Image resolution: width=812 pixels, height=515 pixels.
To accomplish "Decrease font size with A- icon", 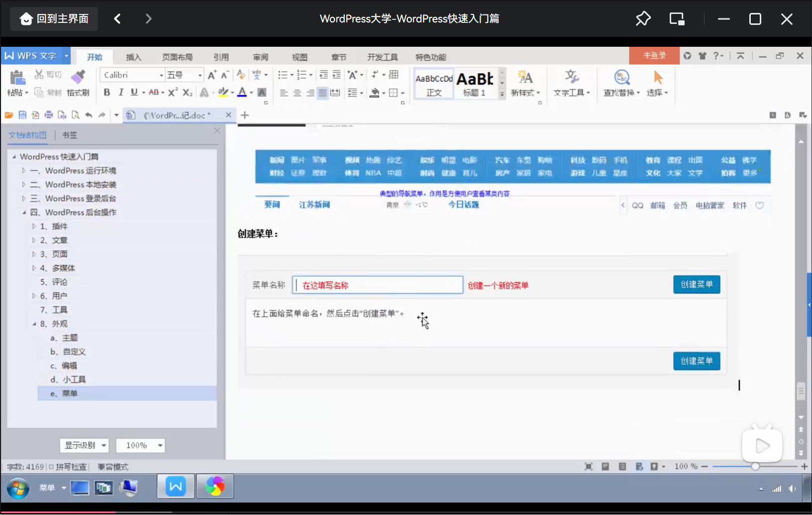I will tap(225, 75).
